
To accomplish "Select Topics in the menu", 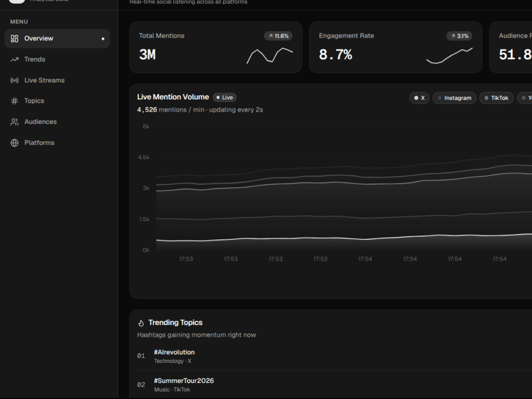I will tap(57, 101).
